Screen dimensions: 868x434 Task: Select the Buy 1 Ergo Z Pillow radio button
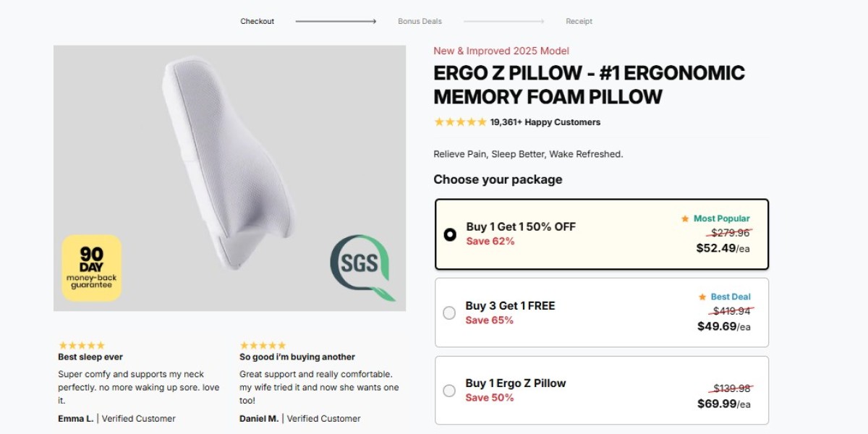click(449, 391)
